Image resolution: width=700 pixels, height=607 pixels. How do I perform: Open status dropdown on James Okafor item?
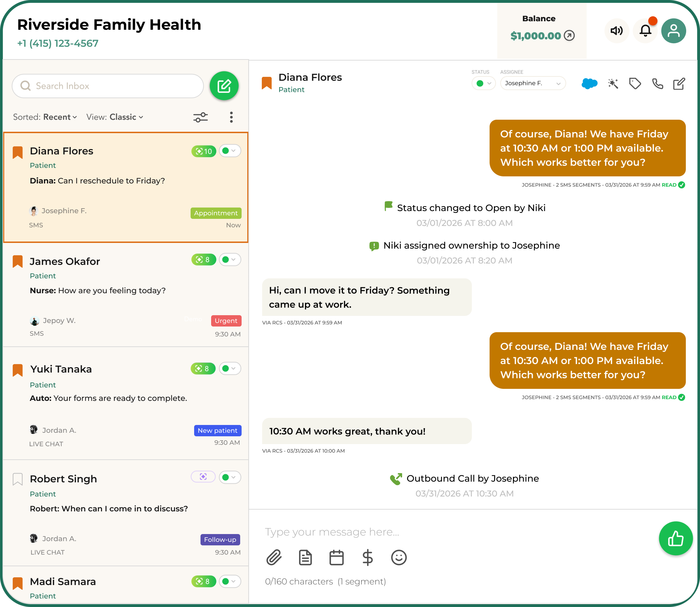230,260
